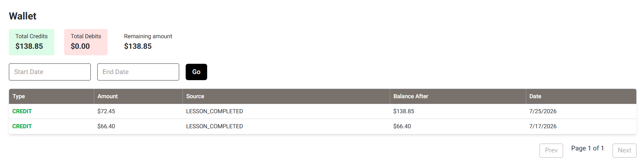Image resolution: width=644 pixels, height=162 pixels.
Task: Click the Wallet page heading
Action: 23,16
